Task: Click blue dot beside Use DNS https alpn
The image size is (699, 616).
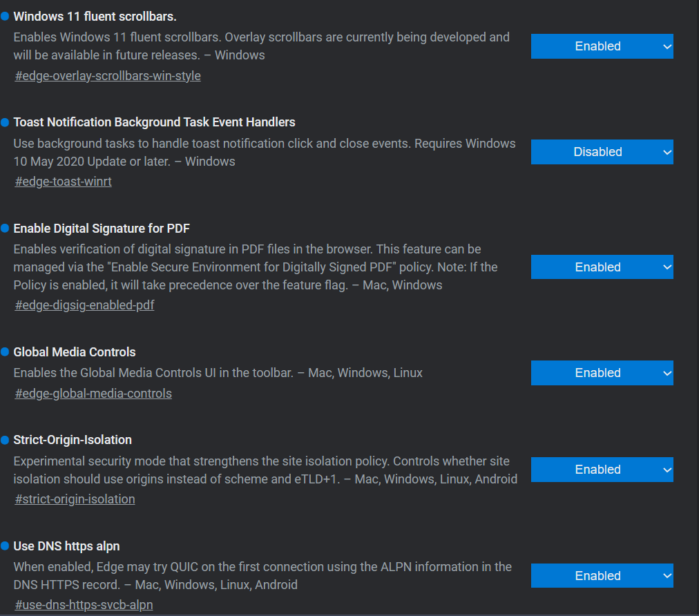Action: click(5, 546)
